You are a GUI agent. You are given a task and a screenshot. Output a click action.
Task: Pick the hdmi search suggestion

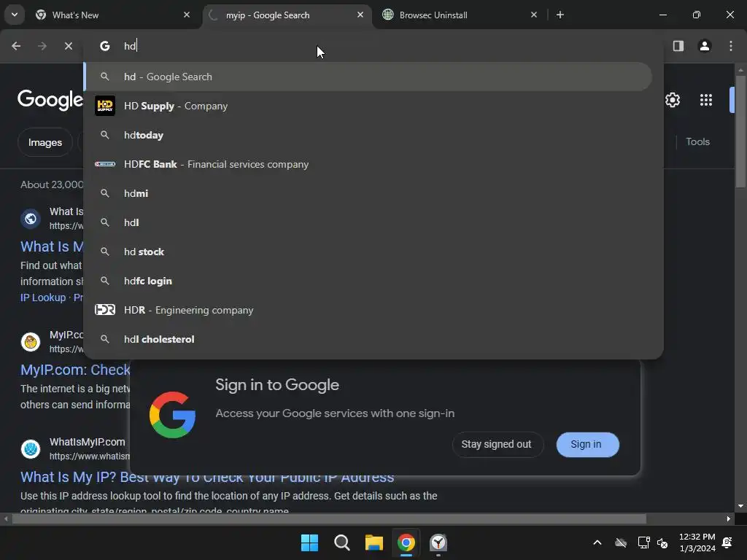(368, 193)
